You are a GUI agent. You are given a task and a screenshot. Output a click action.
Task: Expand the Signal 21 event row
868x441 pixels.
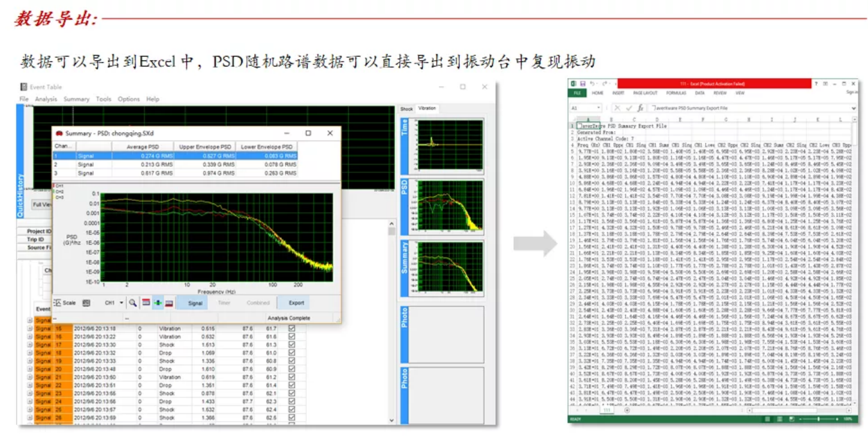[x=29, y=377]
